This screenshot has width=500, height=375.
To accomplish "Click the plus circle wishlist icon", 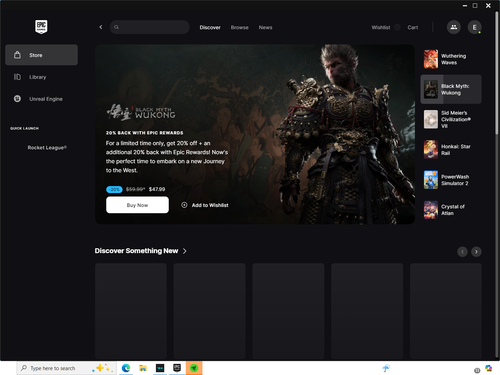I will 184,205.
